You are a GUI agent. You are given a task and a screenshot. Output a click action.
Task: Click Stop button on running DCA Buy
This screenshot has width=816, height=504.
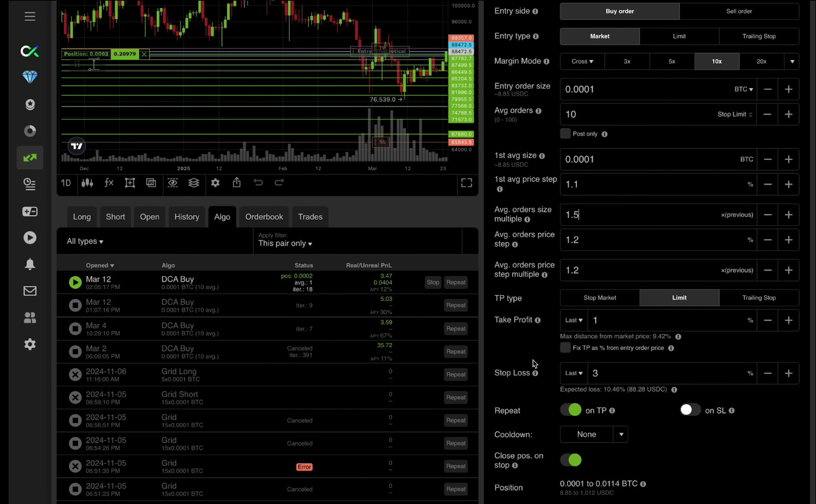point(433,282)
